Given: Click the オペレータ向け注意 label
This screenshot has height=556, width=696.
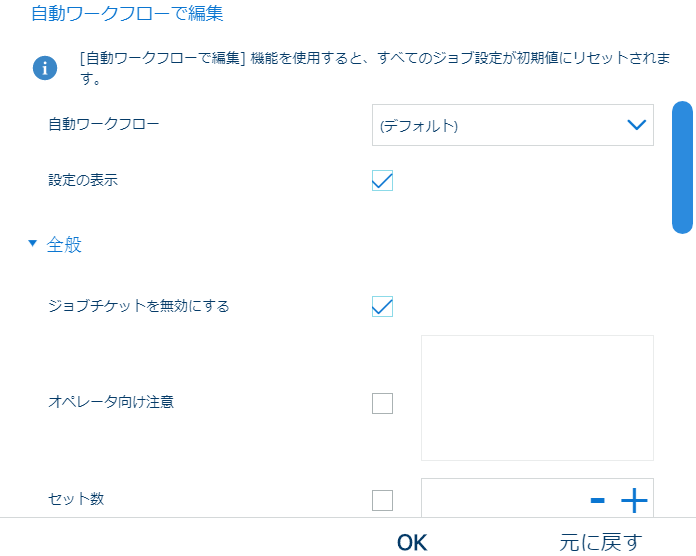Looking at the screenshot, I should tap(111, 402).
